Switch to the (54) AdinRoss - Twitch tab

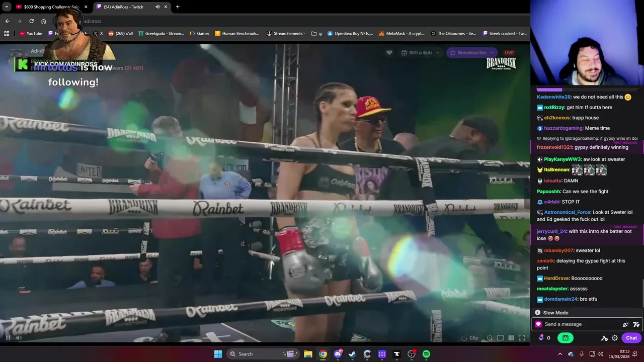[x=131, y=7]
